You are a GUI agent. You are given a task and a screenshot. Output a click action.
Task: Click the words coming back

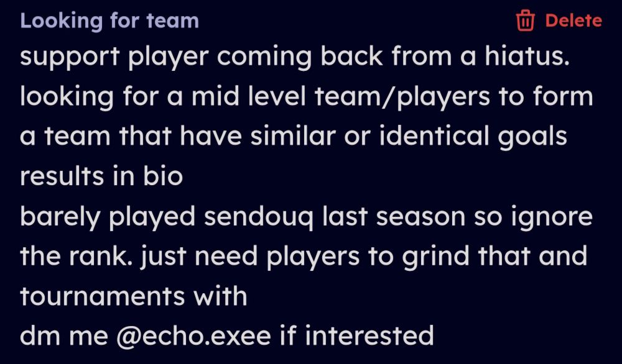tap(300, 57)
